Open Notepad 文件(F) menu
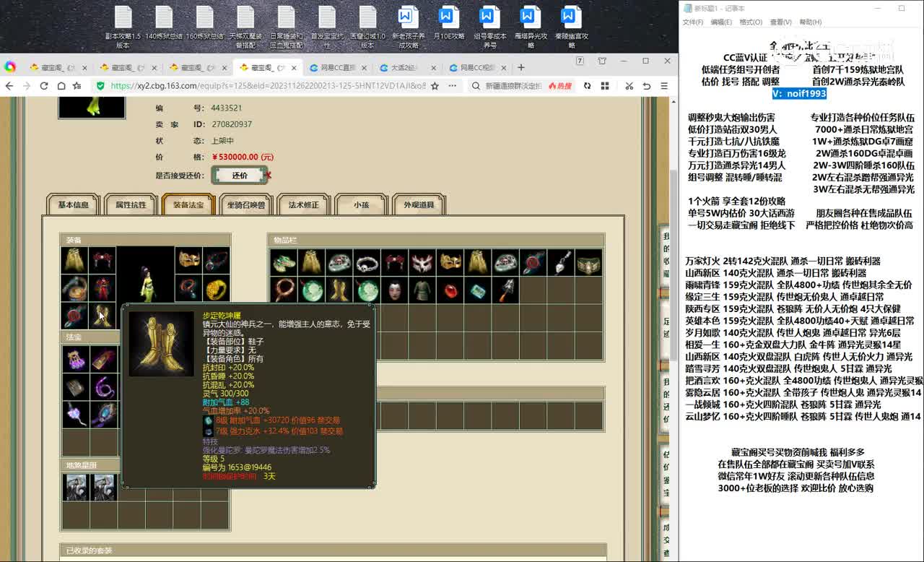Image resolution: width=924 pixels, height=562 pixels. click(693, 22)
